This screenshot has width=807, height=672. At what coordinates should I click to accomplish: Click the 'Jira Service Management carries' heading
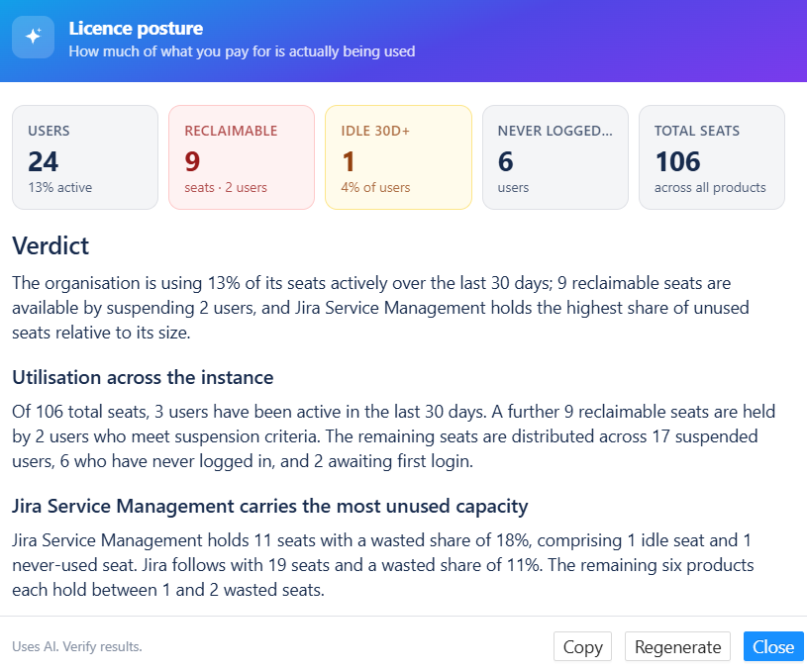pyautogui.click(x=270, y=507)
